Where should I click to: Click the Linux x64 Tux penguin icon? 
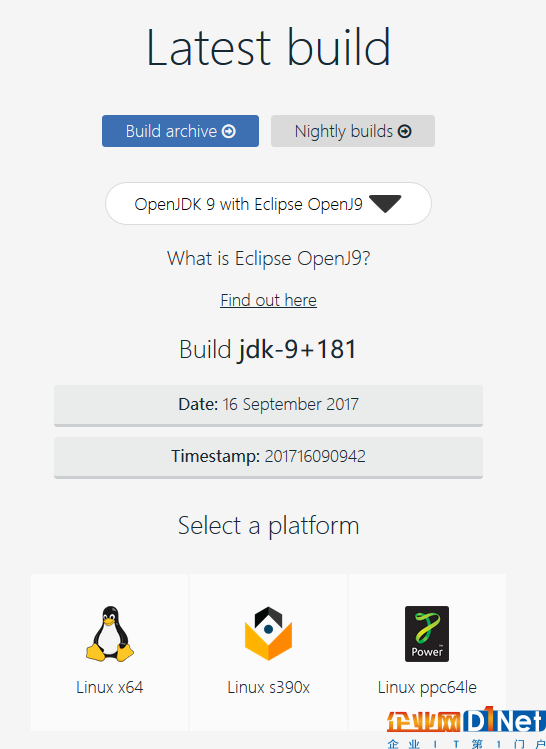coord(110,634)
